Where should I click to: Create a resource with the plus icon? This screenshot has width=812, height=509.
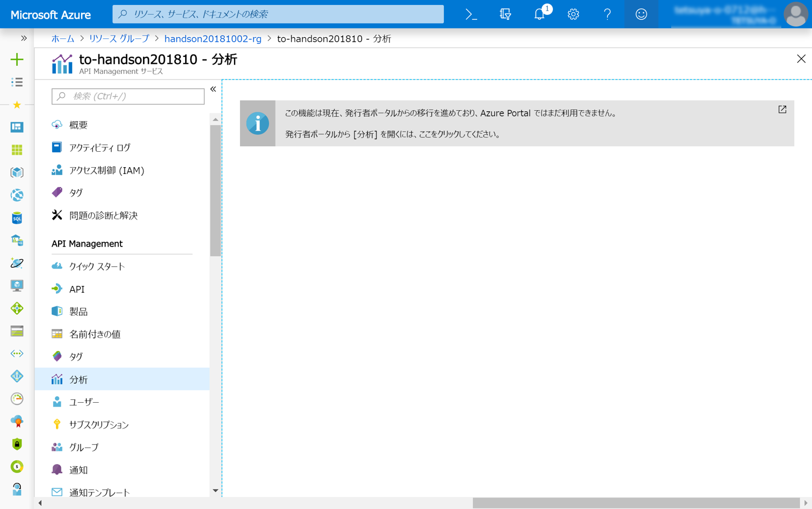coord(16,59)
